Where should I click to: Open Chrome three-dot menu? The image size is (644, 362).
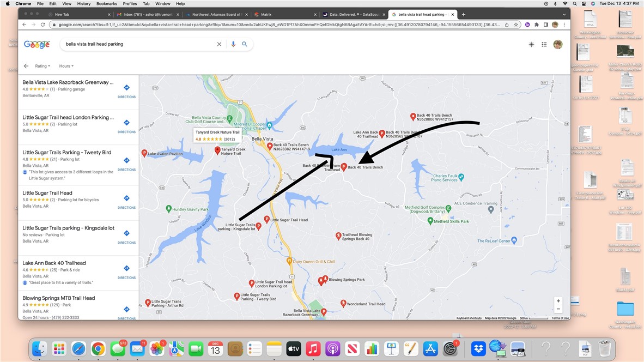pos(564,25)
